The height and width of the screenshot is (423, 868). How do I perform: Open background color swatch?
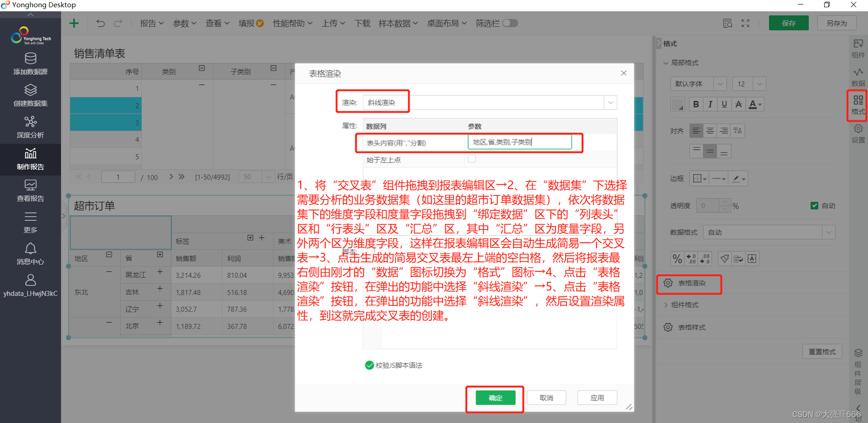pos(677,105)
